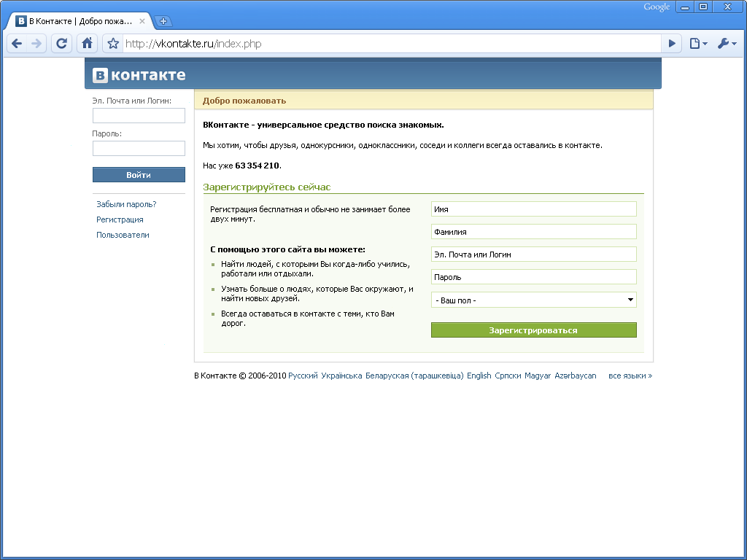
Task: Click the Зарегистрируйтесь сейчас heading
Action: [267, 187]
